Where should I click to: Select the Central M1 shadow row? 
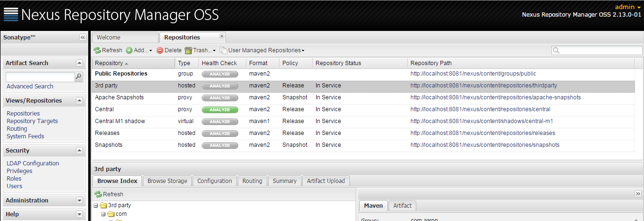pyautogui.click(x=363, y=121)
